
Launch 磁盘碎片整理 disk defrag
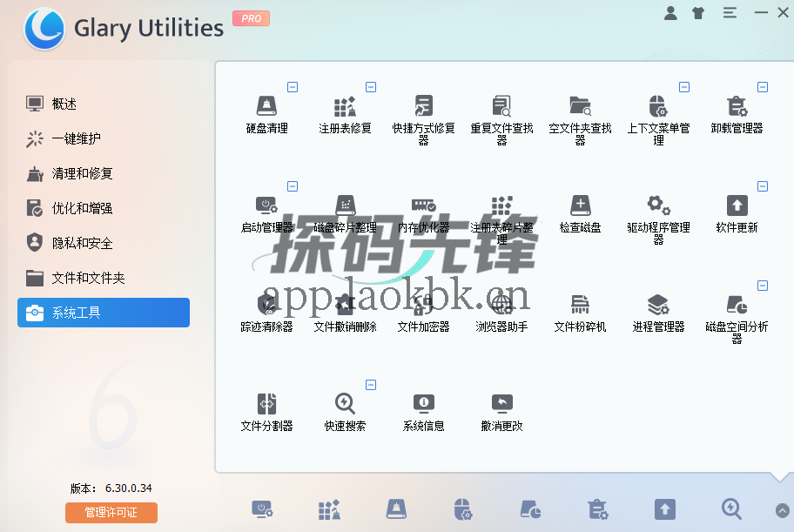pyautogui.click(x=345, y=214)
